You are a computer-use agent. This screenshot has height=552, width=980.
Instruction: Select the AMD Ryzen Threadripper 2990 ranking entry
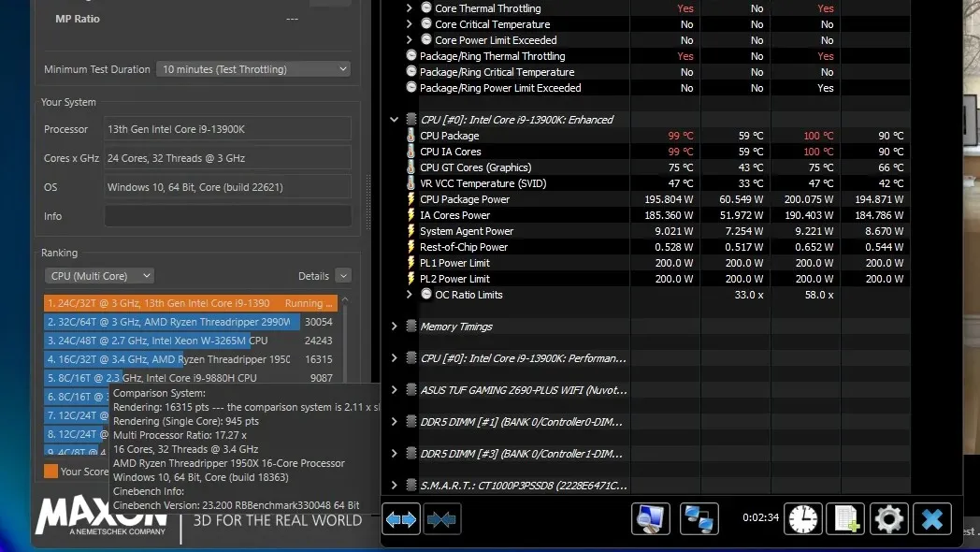pyautogui.click(x=172, y=322)
